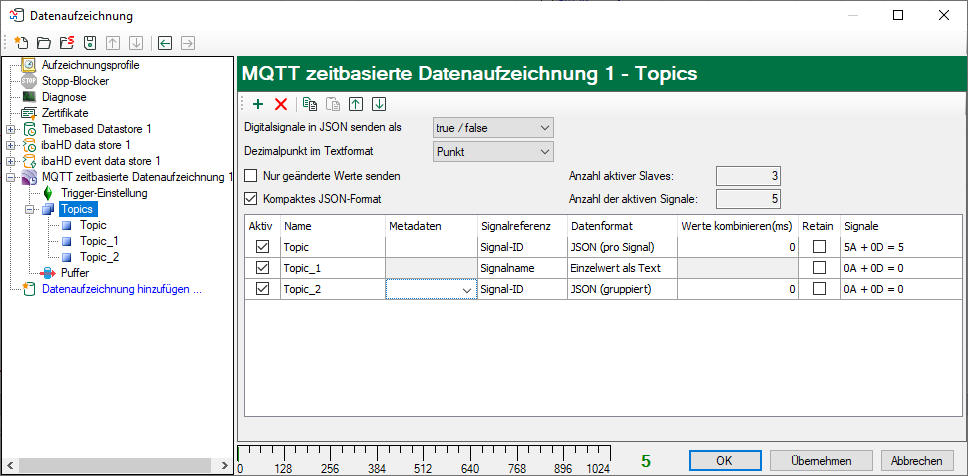Enable Retain checkbox for Topic_1 row
968x476 pixels.
pyautogui.click(x=819, y=268)
